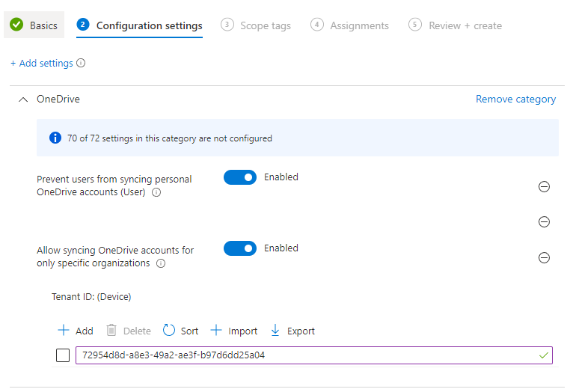The width and height of the screenshot is (570, 392).
Task: Remove the Prevent users from syncing setting
Action: click(544, 187)
